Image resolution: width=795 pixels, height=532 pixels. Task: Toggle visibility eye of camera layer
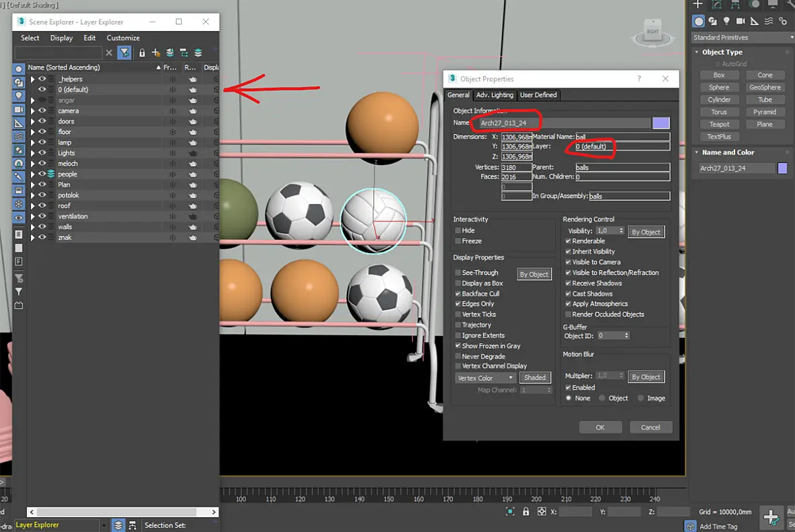[x=42, y=110]
